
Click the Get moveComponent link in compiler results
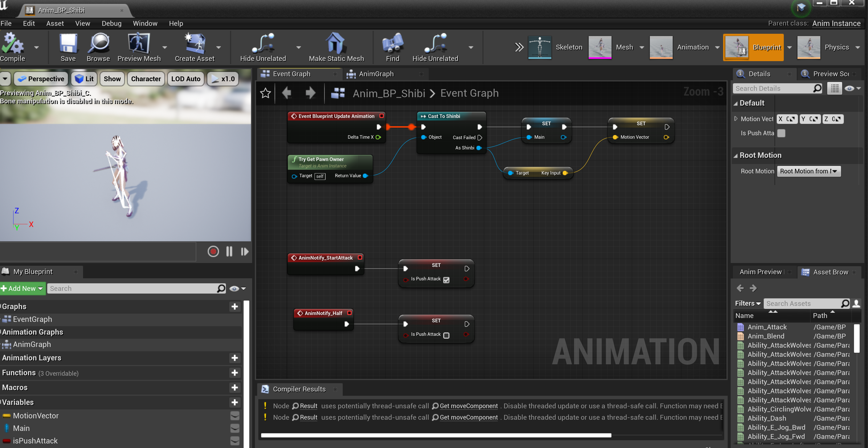point(468,406)
